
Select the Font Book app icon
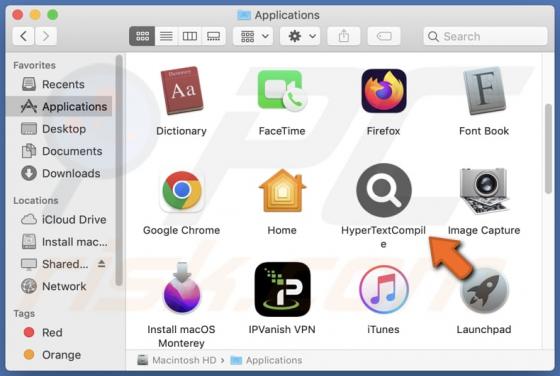tap(484, 91)
